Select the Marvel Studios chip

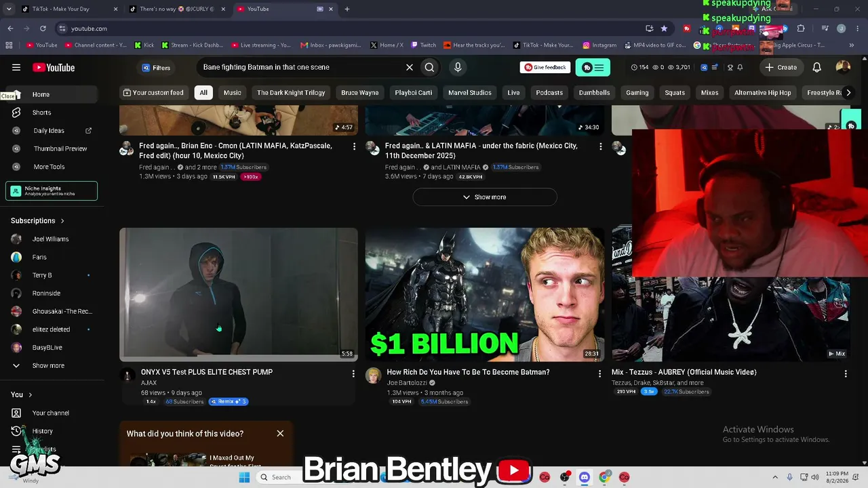tap(470, 92)
